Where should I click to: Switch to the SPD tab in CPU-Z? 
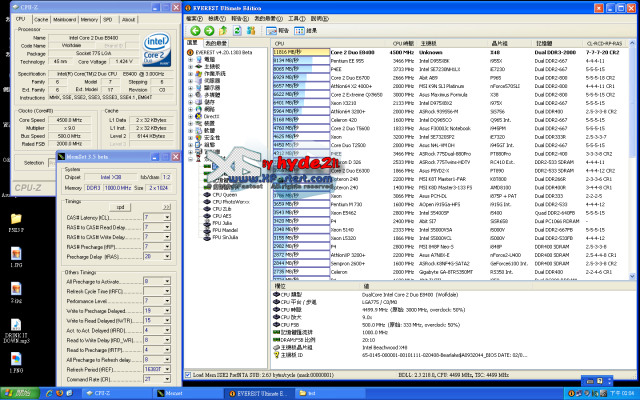(x=108, y=20)
